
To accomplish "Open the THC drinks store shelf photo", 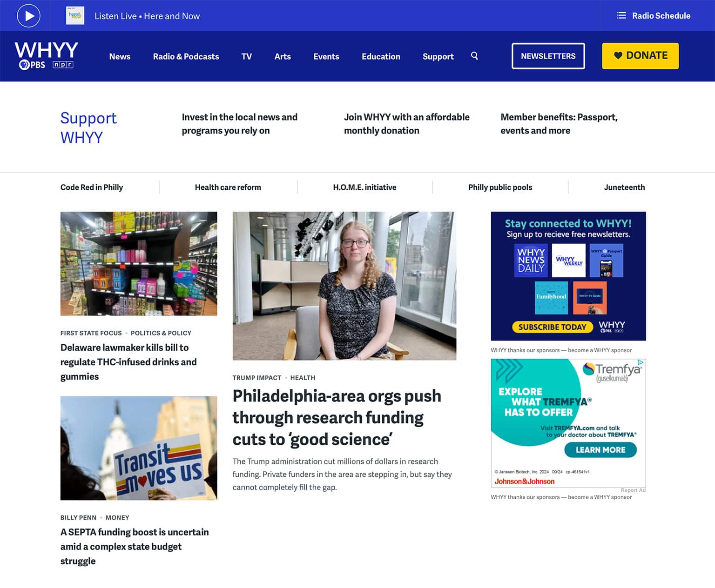I will (x=139, y=264).
